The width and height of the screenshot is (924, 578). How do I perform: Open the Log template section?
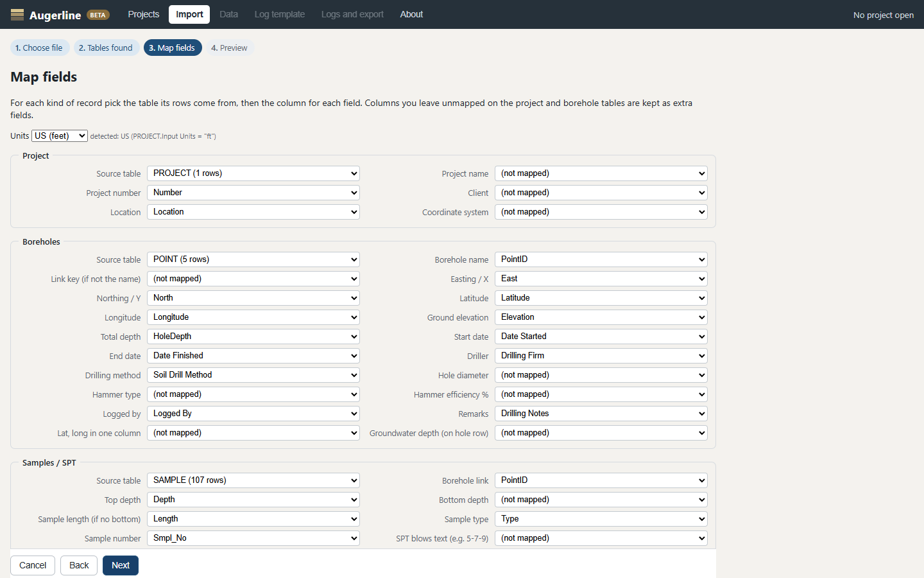tap(279, 14)
